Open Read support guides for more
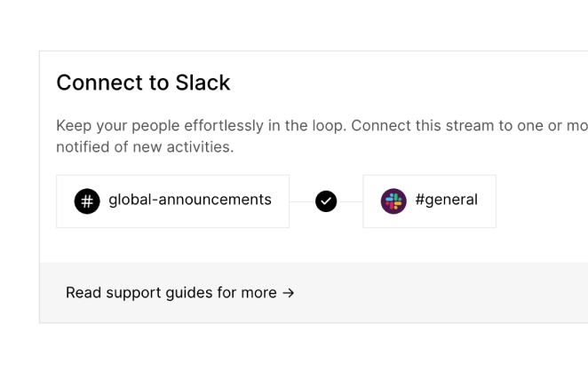Viewport: 588px width, 378px height. (x=179, y=293)
